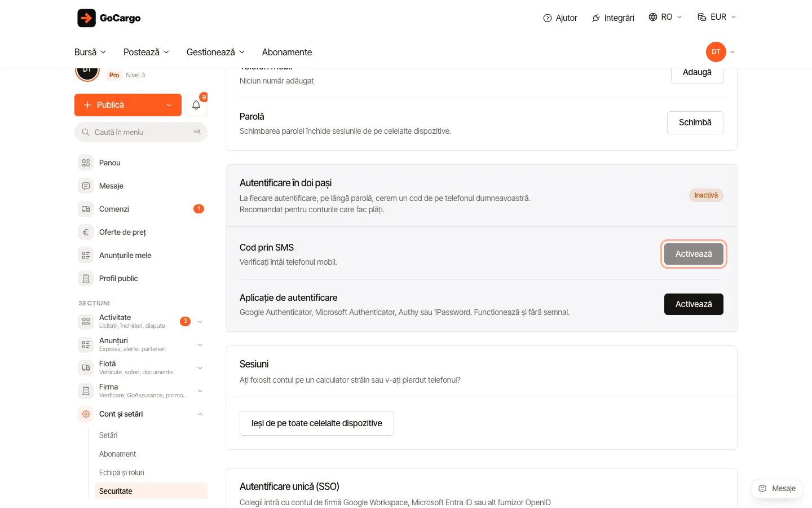Click Activează for Cod prin SMS
Screen dimensions: 812x508
point(694,254)
